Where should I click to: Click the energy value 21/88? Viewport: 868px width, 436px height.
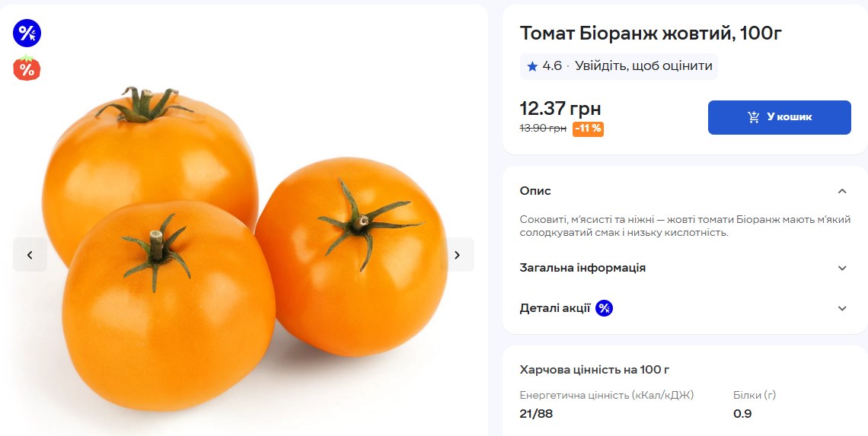pos(536,413)
